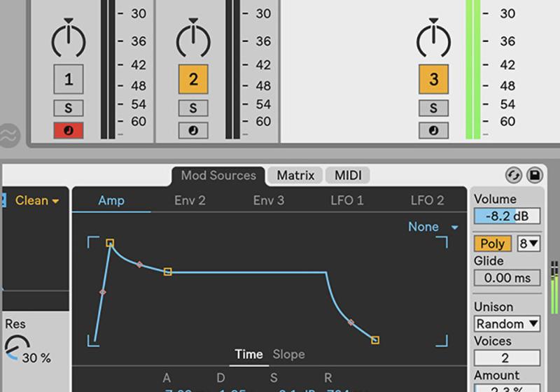This screenshot has width=560, height=392.
Task: Open the Env 2 envelope tab
Action: 190,200
